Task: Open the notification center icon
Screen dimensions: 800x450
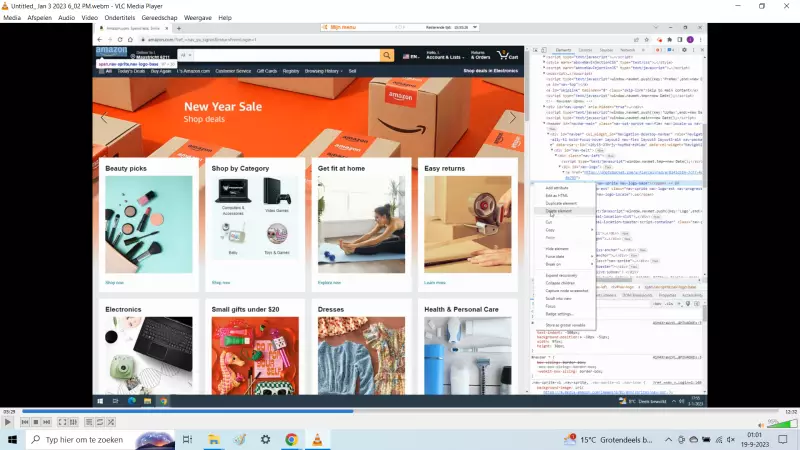Action: coord(783,439)
